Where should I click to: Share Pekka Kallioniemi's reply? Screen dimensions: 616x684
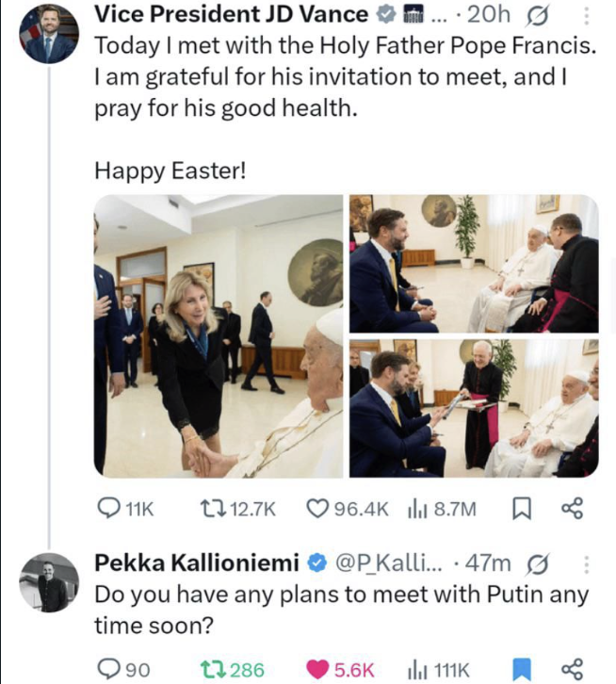(x=572, y=669)
